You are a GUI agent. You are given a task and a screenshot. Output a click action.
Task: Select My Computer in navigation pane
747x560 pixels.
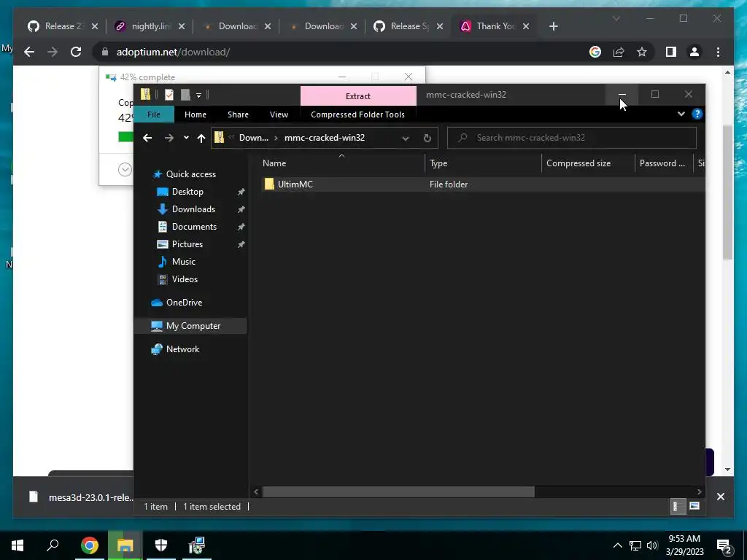(x=190, y=326)
